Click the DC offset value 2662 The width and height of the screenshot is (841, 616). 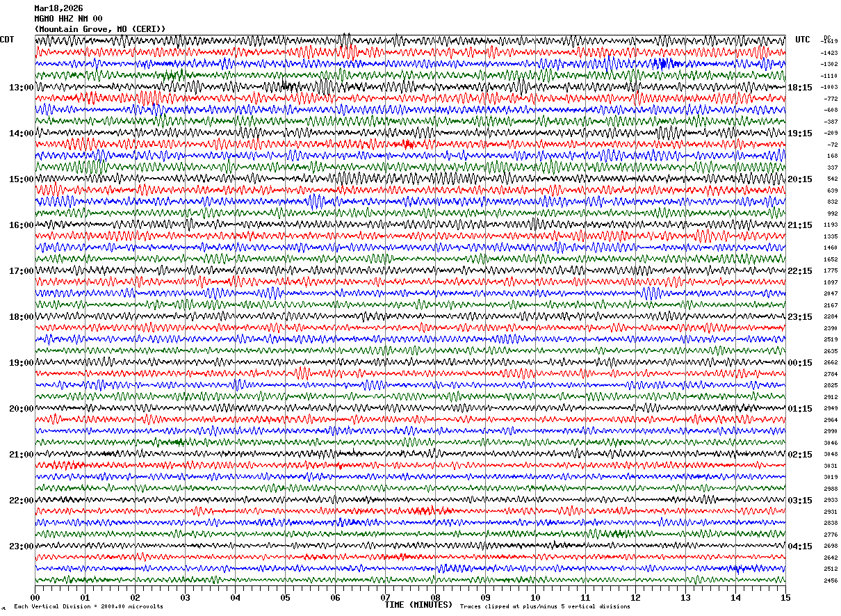click(831, 362)
